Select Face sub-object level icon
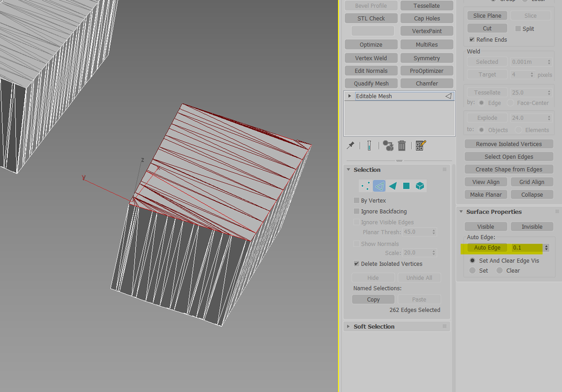 pos(393,186)
